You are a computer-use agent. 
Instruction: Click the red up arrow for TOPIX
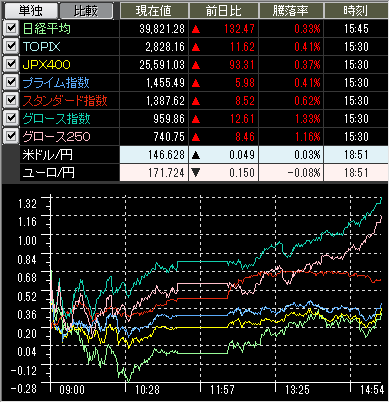[x=196, y=47]
